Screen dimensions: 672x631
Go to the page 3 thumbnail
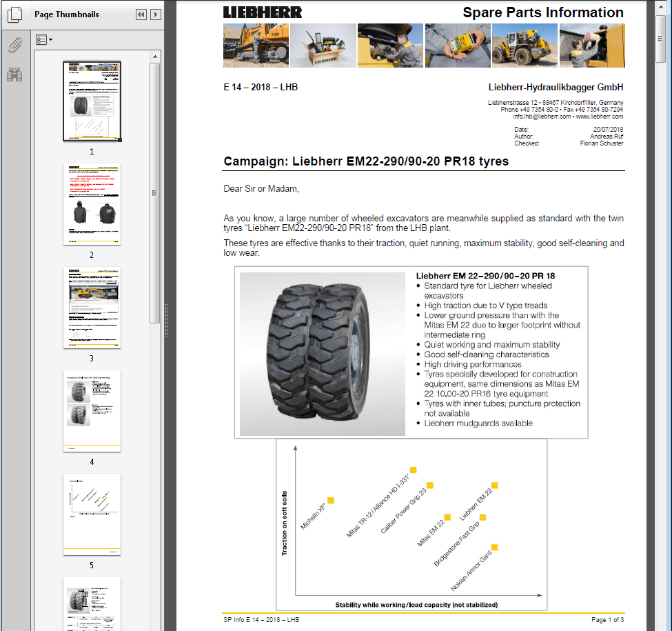[92, 307]
